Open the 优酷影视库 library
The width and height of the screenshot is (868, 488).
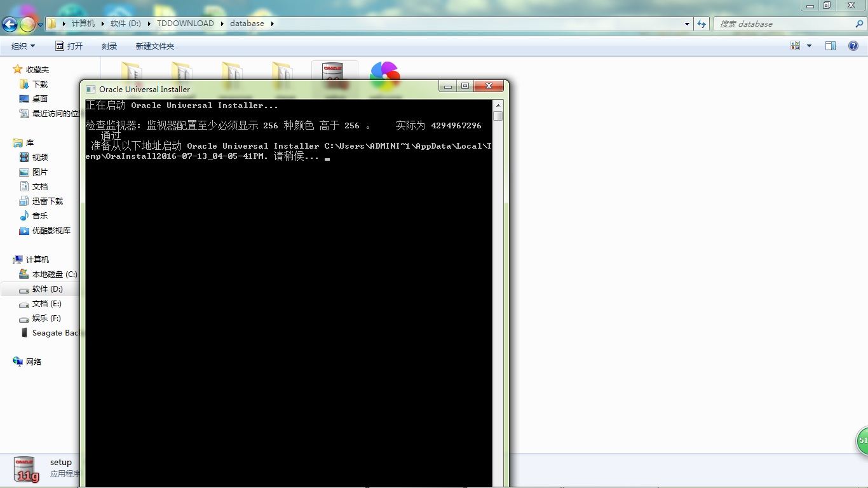[x=51, y=230]
